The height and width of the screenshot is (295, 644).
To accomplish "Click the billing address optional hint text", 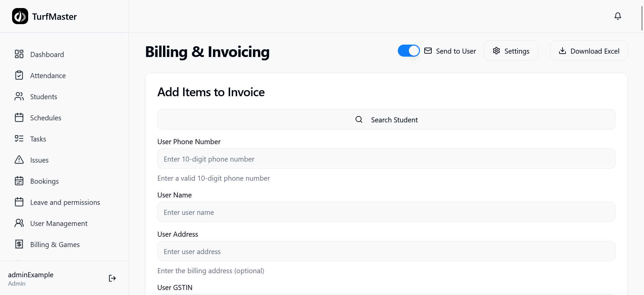I will point(211,271).
